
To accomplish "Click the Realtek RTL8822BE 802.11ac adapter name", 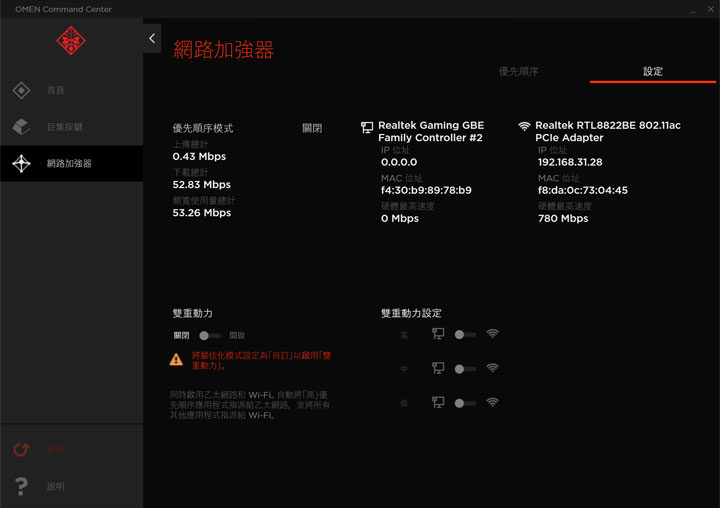I will [x=608, y=131].
